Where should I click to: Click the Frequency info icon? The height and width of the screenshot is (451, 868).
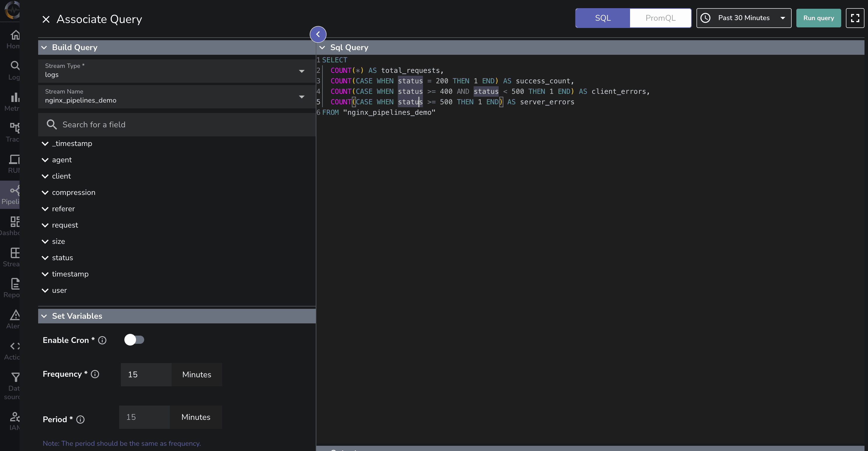[x=95, y=374]
